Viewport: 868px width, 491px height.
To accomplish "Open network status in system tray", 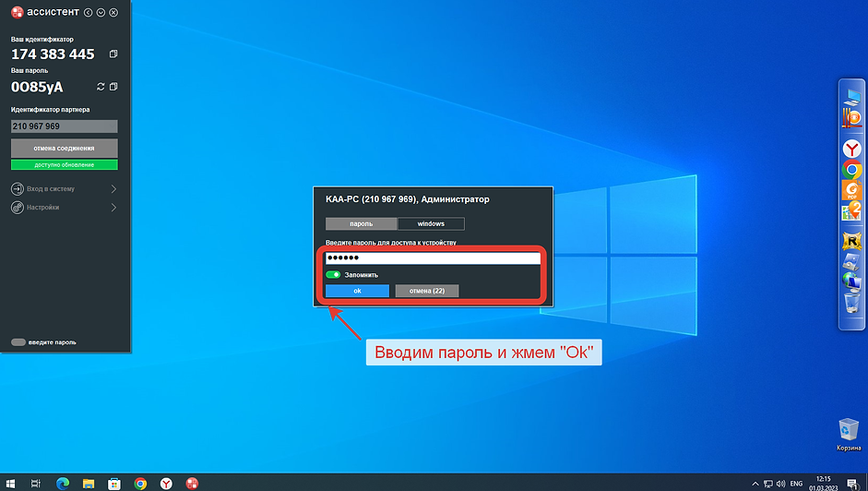I will [x=767, y=484].
